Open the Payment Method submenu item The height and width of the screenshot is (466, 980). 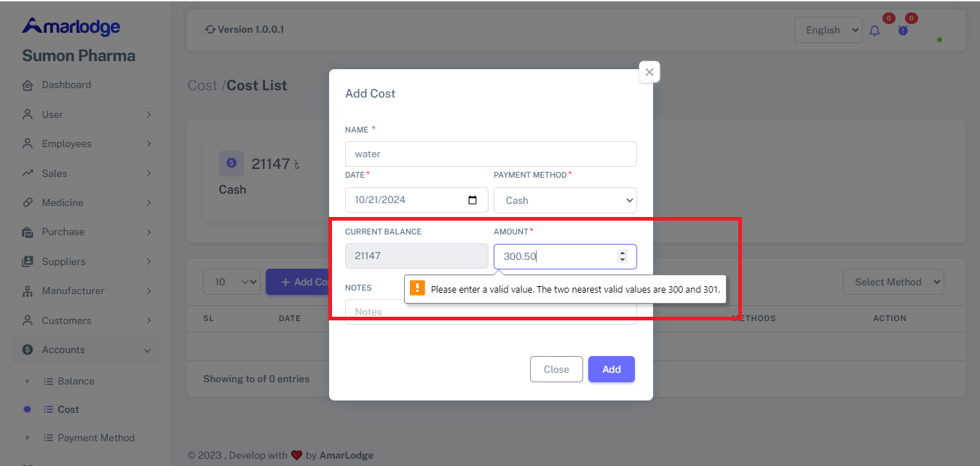point(96,438)
